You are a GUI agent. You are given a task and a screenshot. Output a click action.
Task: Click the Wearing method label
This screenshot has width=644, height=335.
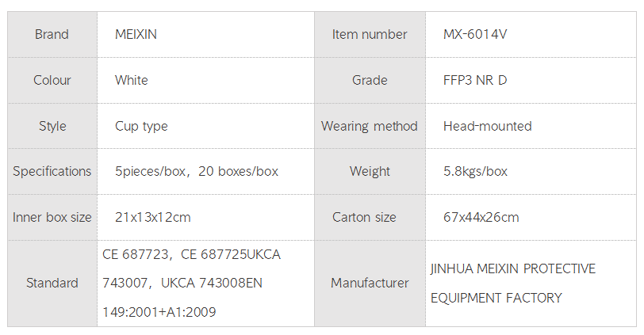(x=370, y=126)
